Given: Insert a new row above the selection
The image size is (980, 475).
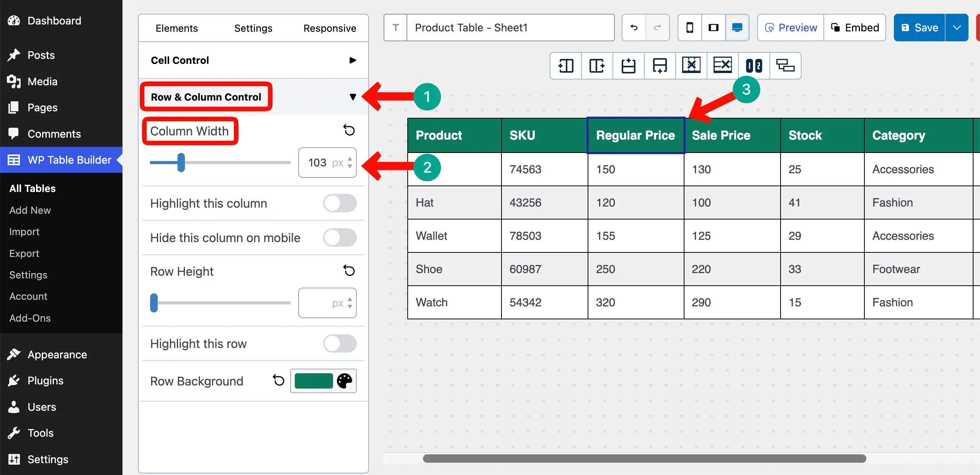Looking at the screenshot, I should 628,65.
